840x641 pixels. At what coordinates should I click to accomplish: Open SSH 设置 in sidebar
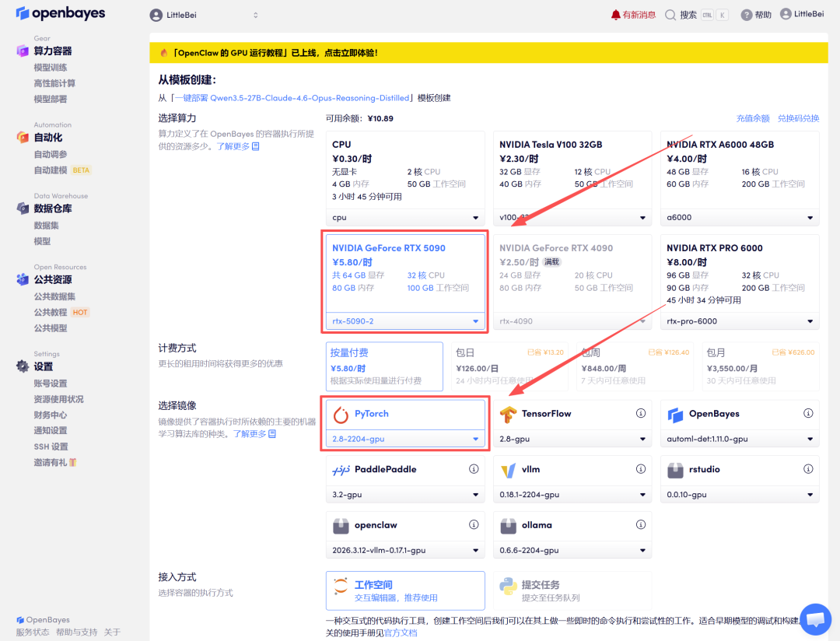tap(51, 447)
